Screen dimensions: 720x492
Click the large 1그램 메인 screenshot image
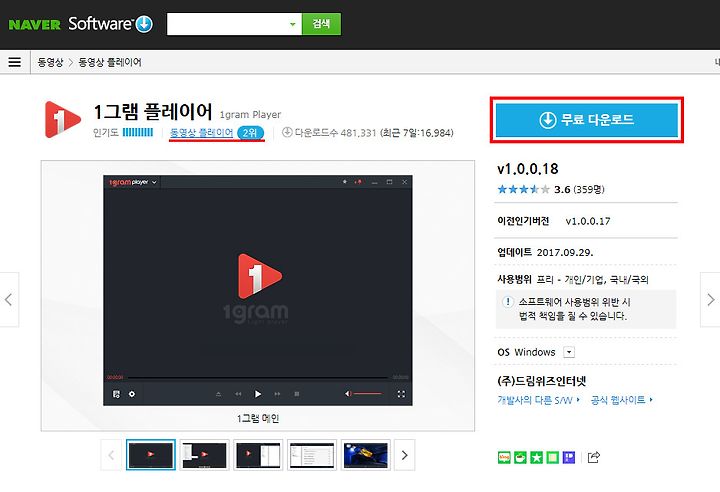point(258,290)
